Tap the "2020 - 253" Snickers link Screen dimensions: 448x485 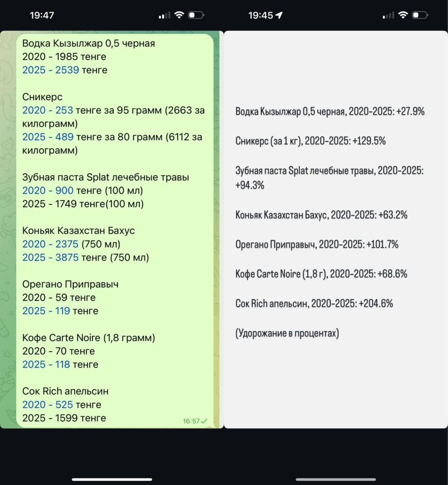[x=47, y=110]
